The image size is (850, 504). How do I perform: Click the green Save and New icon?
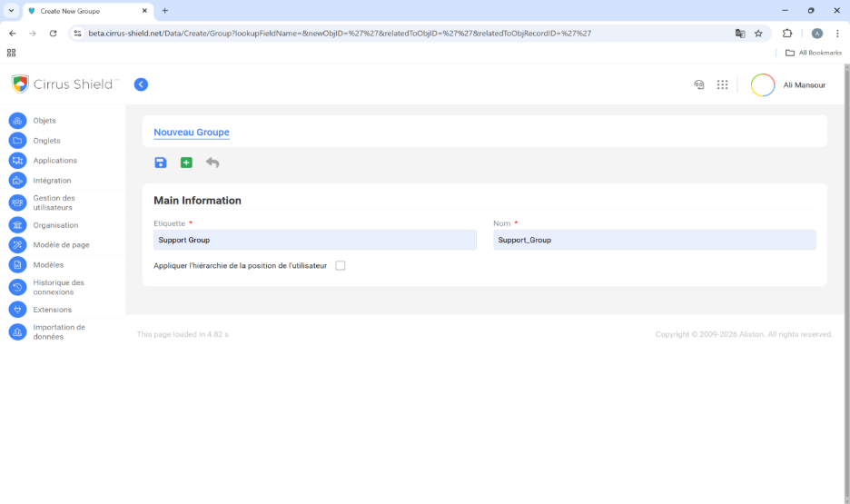186,163
